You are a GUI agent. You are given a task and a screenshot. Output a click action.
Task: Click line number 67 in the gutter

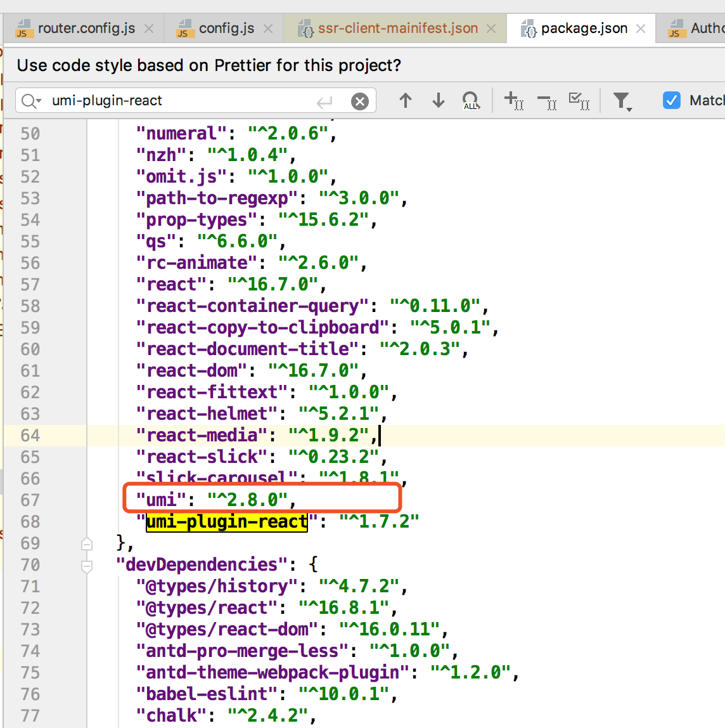pyautogui.click(x=29, y=500)
